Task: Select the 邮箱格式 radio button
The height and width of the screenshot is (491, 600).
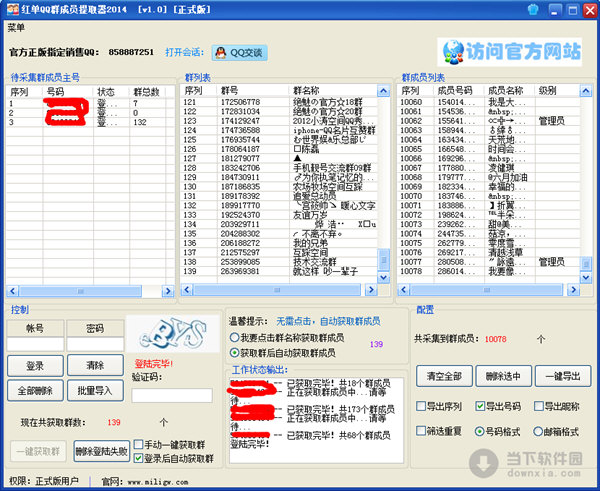Action: pos(538,432)
